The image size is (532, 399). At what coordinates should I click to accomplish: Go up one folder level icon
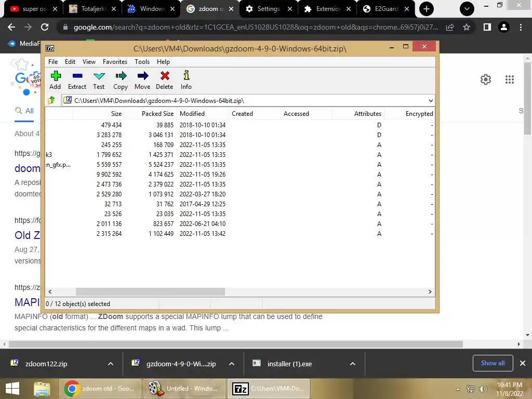click(51, 100)
